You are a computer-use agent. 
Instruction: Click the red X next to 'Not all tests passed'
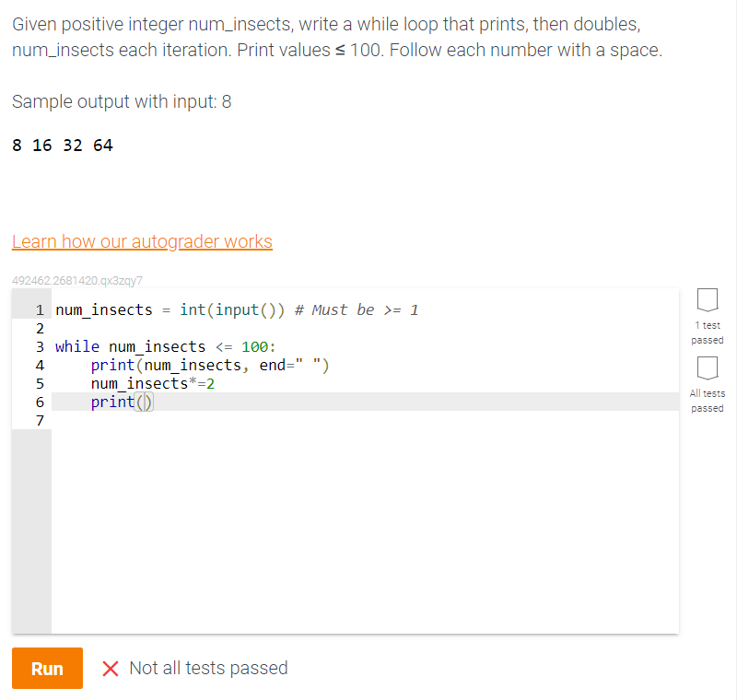(111, 669)
